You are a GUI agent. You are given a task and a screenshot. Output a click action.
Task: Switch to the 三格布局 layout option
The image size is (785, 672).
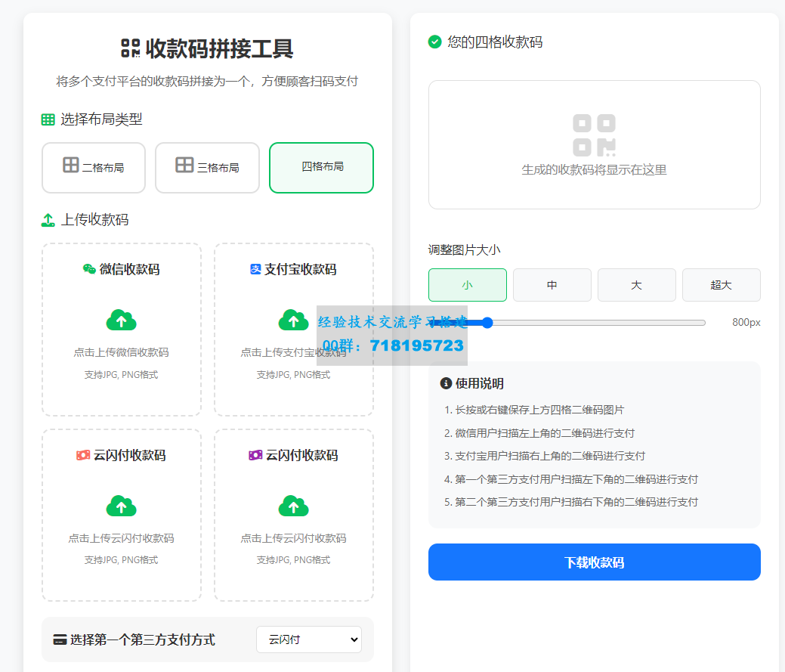[x=207, y=167]
